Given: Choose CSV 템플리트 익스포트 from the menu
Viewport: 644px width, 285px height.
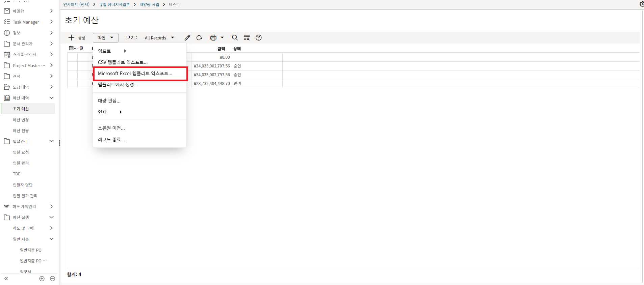Looking at the screenshot, I should (x=123, y=62).
